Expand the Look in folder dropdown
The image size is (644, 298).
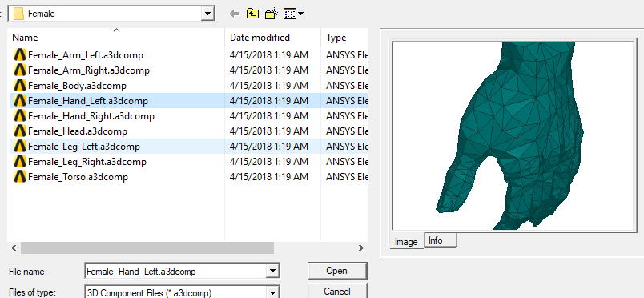tap(207, 14)
